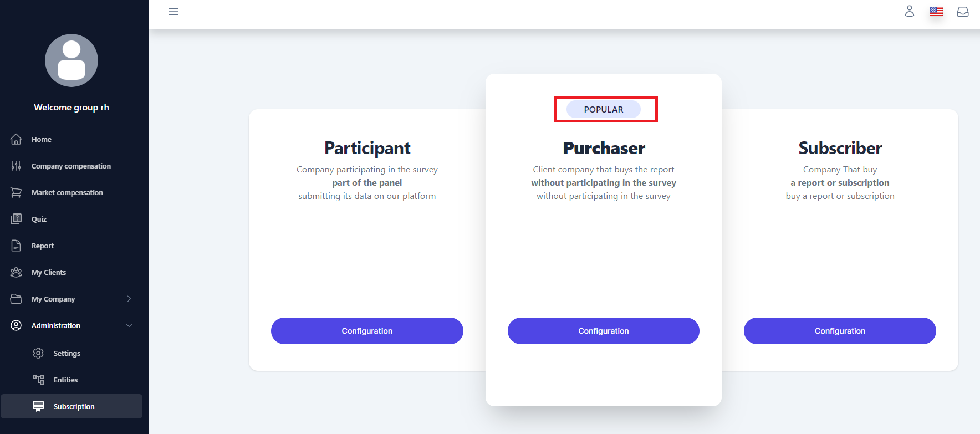Open Configuration for the Participant plan

pos(367,331)
